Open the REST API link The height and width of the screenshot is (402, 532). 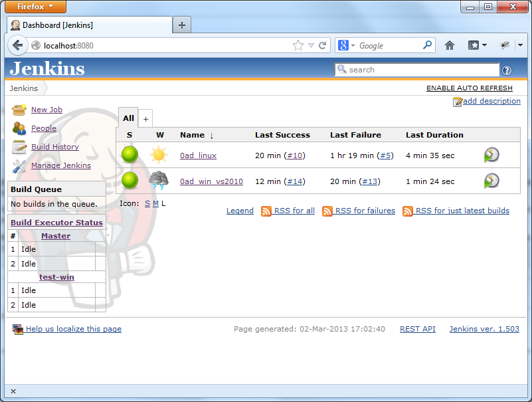coord(418,329)
